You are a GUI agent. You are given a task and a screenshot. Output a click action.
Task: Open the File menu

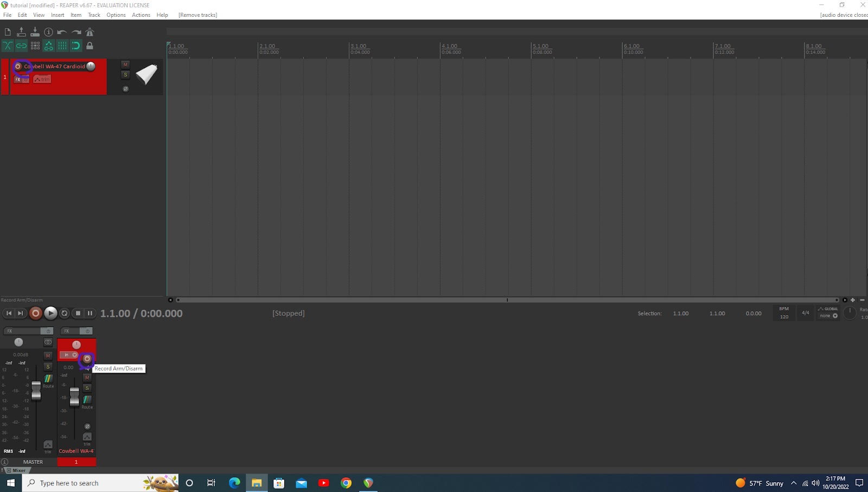7,15
